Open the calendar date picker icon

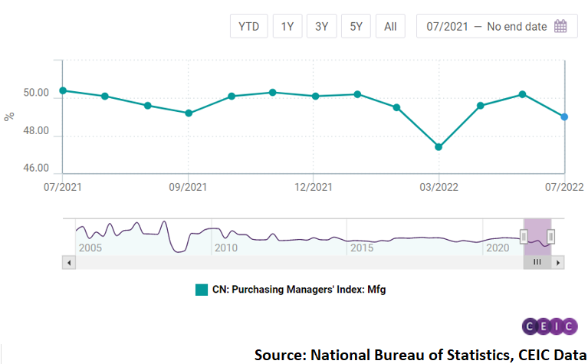click(560, 26)
